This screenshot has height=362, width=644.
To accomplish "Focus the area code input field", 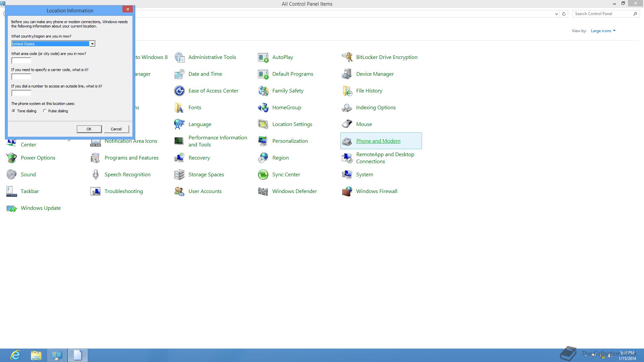I will coord(21,61).
